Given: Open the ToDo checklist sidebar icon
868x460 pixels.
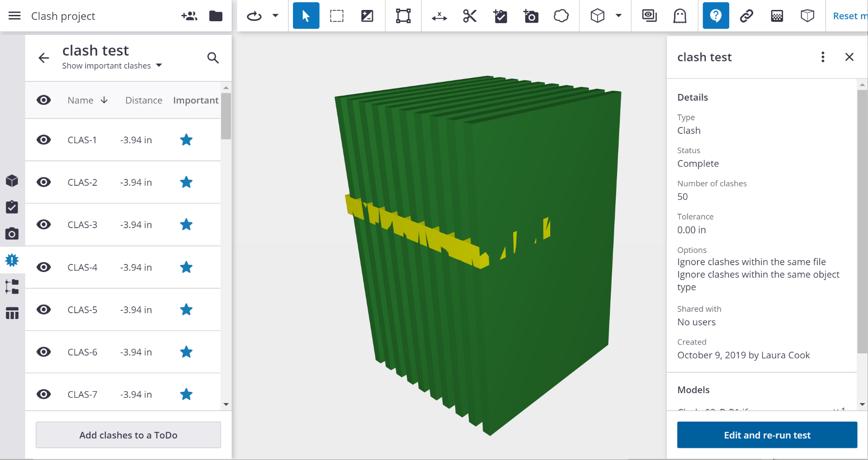Looking at the screenshot, I should pos(12,207).
